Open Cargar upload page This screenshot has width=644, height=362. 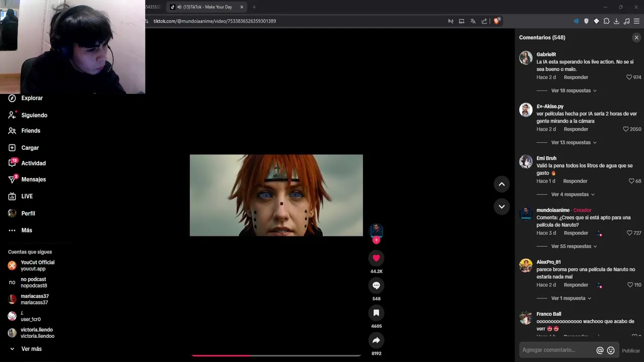click(30, 148)
